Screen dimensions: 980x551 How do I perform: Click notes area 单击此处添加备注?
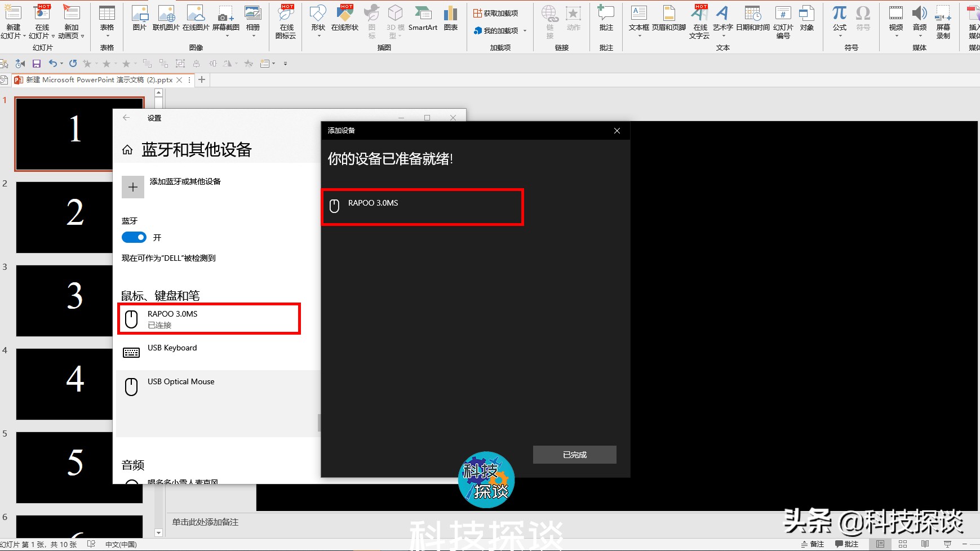click(205, 522)
